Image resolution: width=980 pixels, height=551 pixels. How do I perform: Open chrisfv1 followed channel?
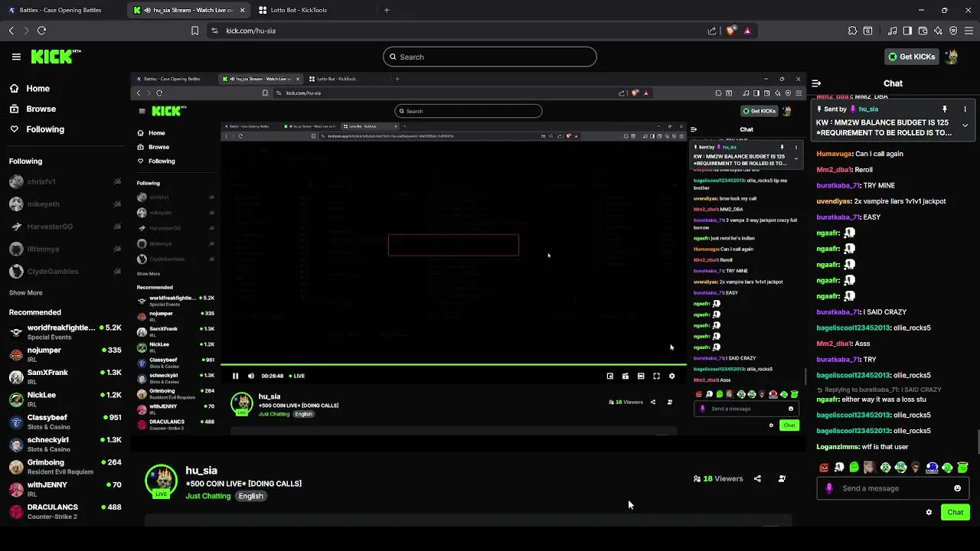65,182
